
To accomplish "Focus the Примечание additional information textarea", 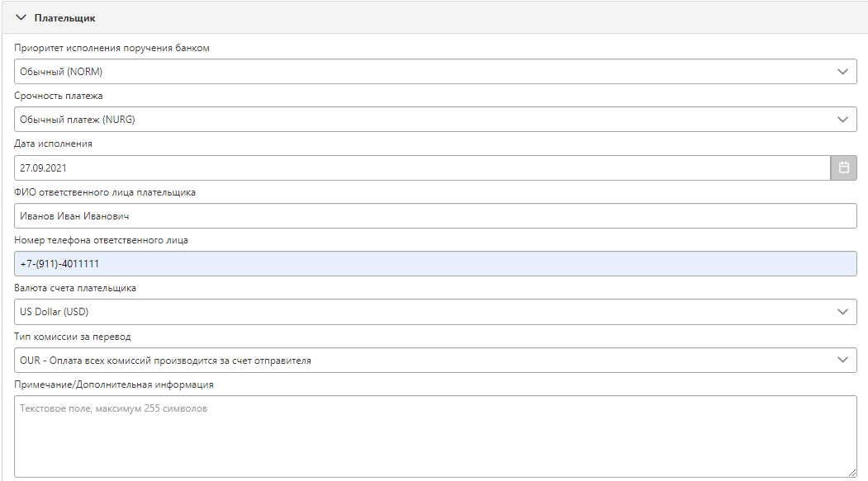I will pos(435,436).
